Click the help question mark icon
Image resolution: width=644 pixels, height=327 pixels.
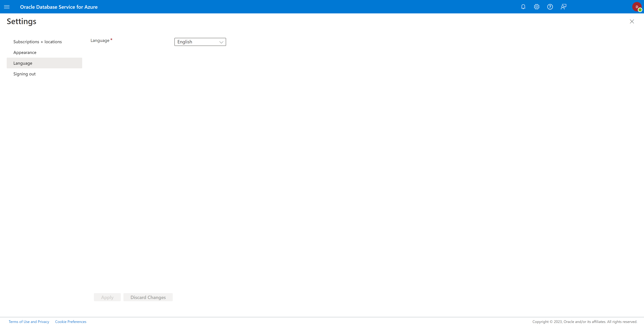[x=550, y=7]
